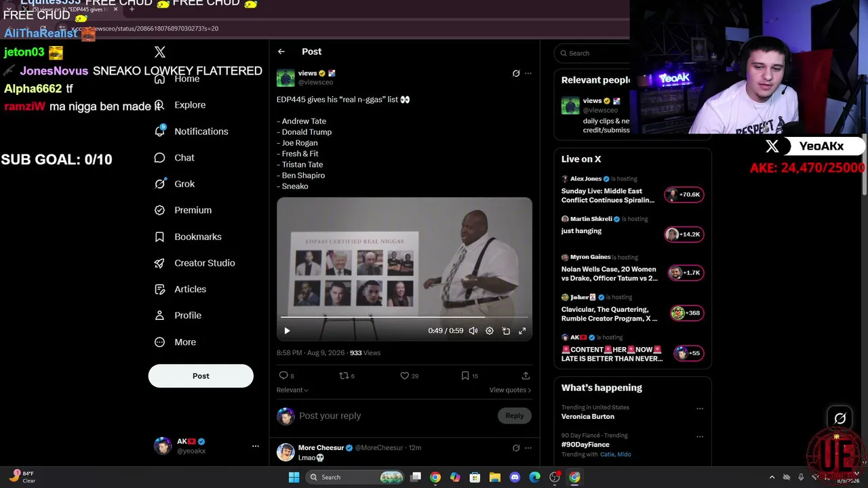Open options dots for Veronica Burton trend
This screenshot has width=868, height=488.
(700, 409)
